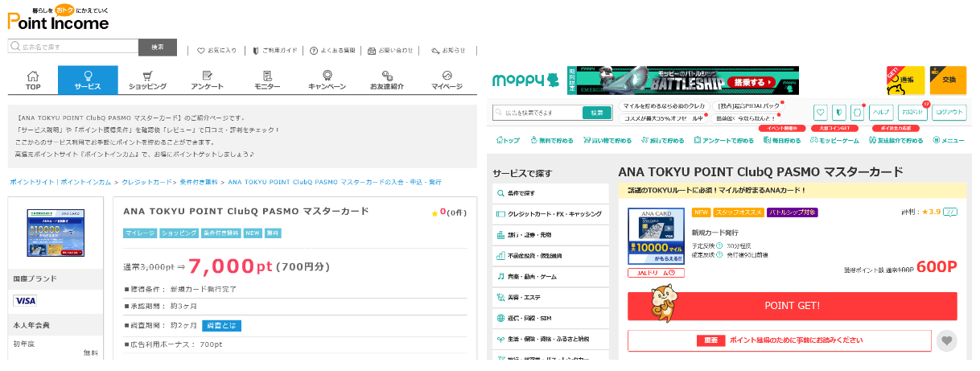Click the orange 交換 exchange icon

(948, 80)
